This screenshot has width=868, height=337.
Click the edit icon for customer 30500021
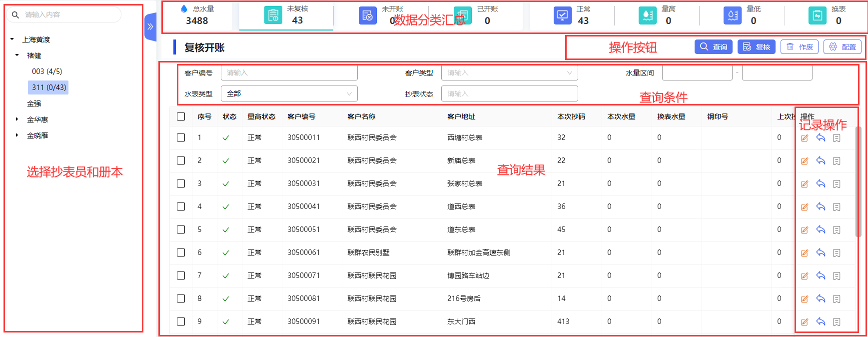click(805, 161)
